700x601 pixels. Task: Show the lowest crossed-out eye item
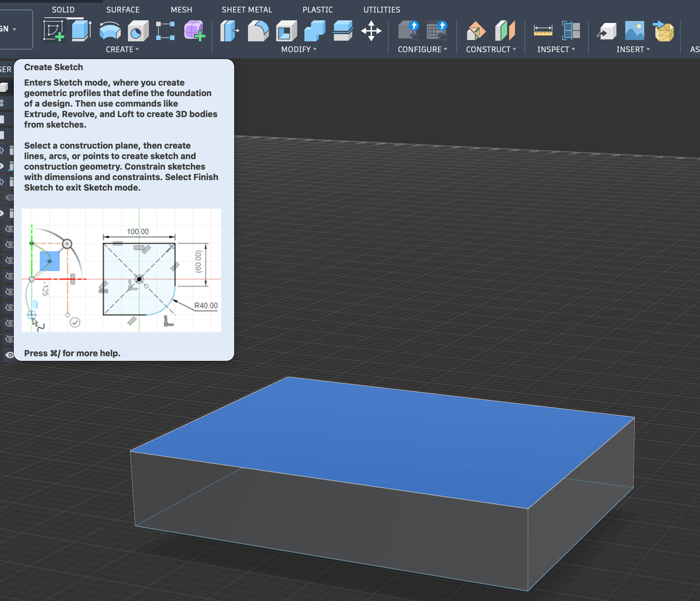tap(10, 339)
